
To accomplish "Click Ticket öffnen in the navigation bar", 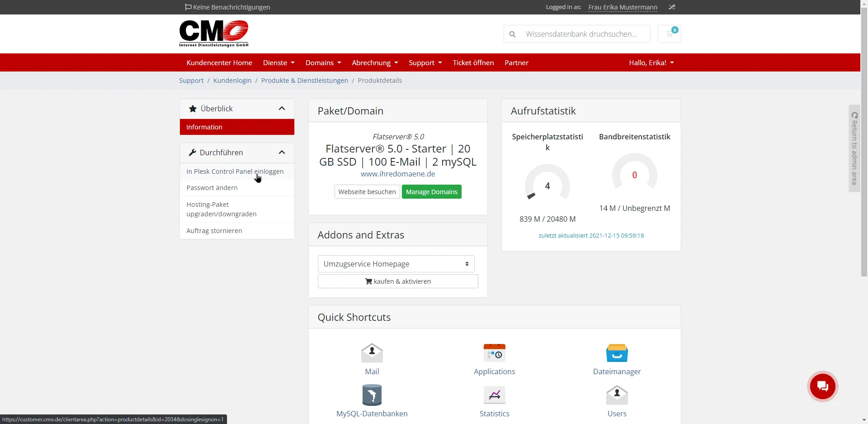I will point(473,62).
